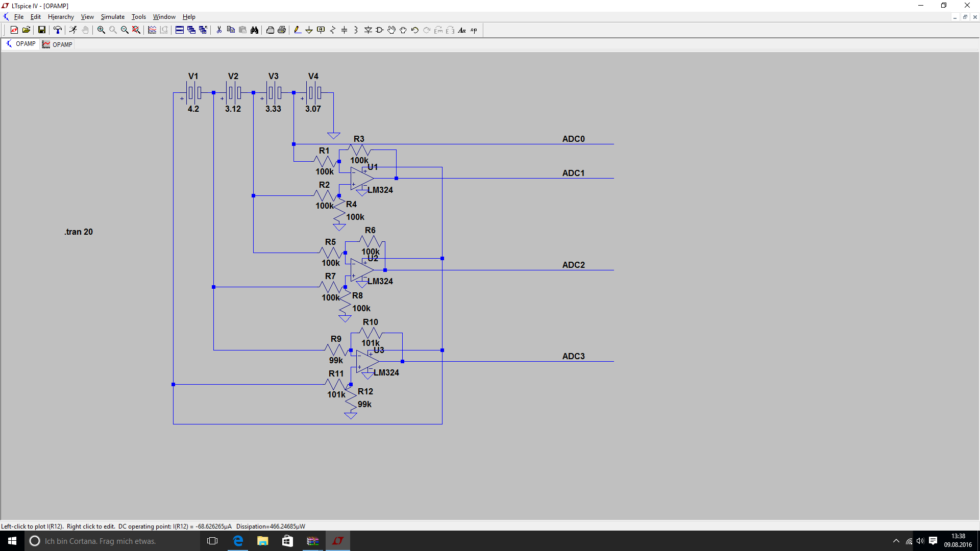
Task: Zoom to fit with the crossed magnifier
Action: click(136, 30)
